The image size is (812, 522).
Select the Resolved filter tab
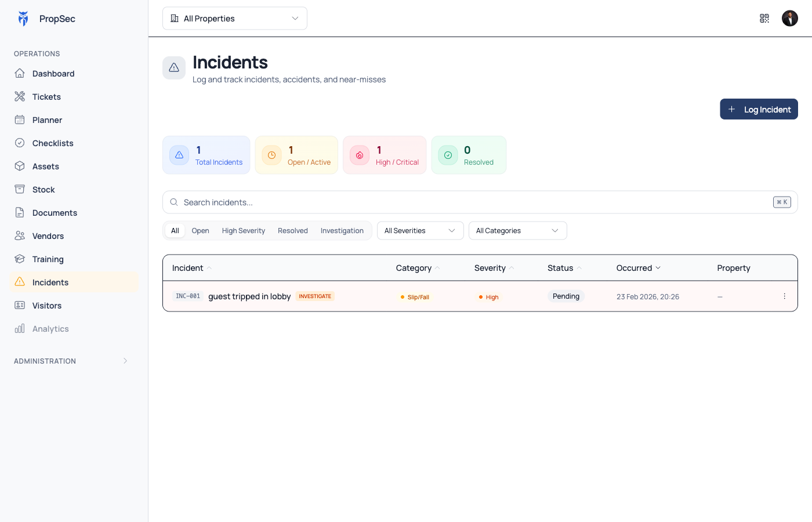tap(293, 231)
